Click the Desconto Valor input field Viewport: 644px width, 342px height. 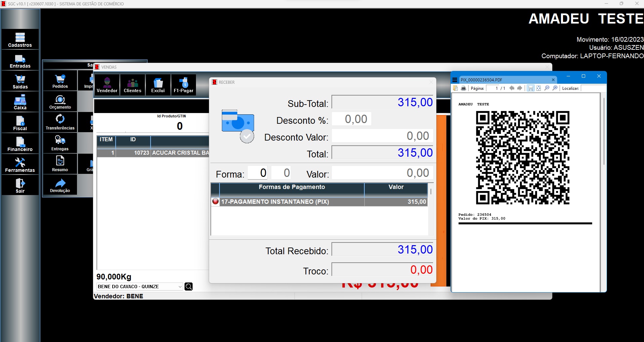pyautogui.click(x=383, y=136)
